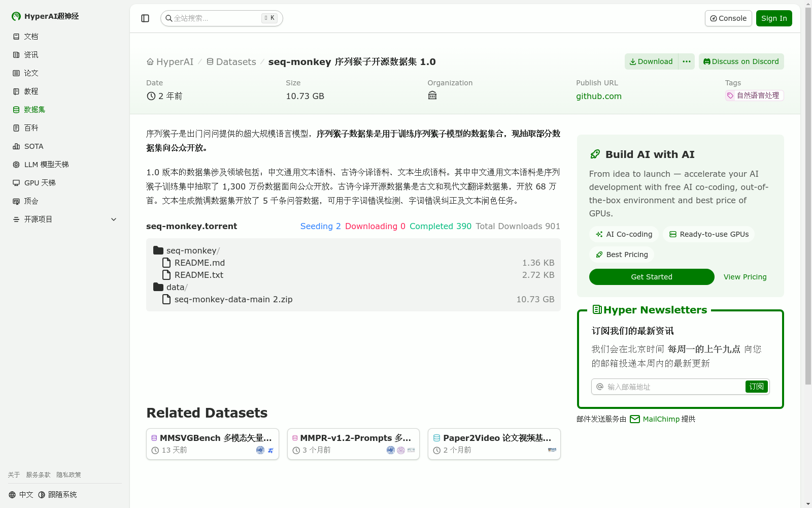812x508 pixels.
Task: Open 教程 in the sidebar
Action: tap(64, 91)
